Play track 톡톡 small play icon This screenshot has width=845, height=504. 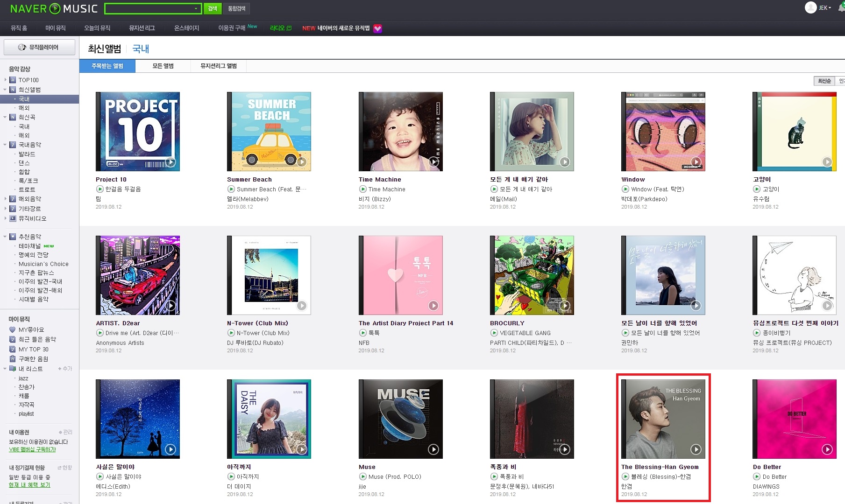click(x=362, y=333)
